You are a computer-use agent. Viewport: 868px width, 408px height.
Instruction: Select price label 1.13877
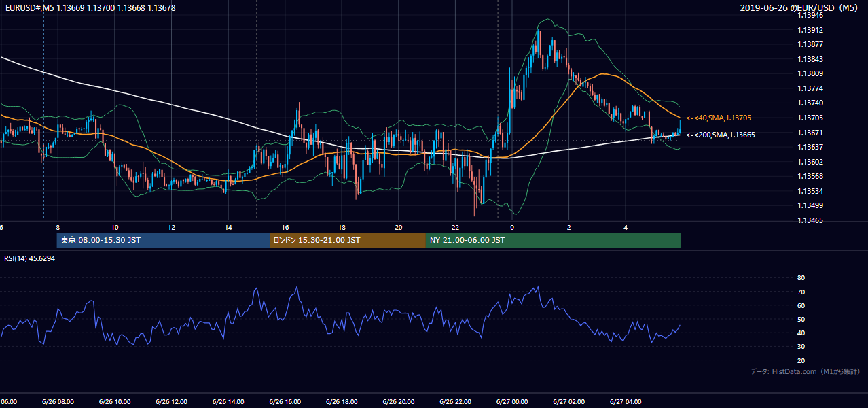pos(810,44)
